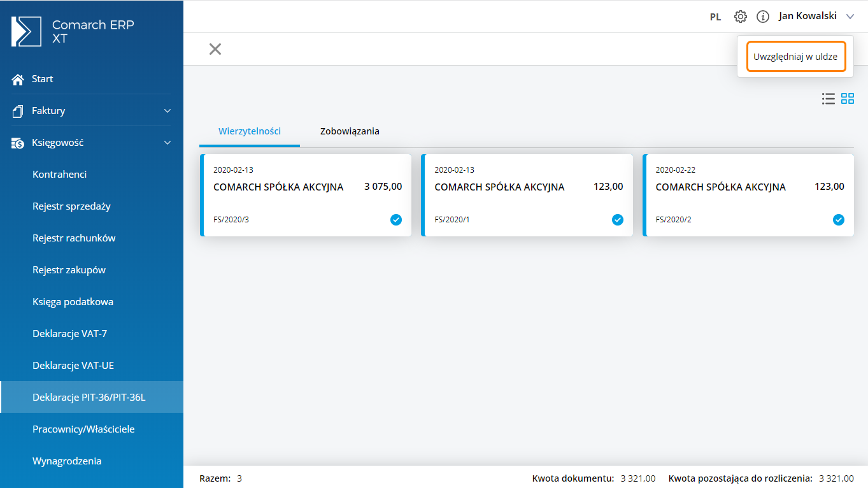Switch to tile grid view
This screenshot has width=868, height=488.
tap(848, 99)
